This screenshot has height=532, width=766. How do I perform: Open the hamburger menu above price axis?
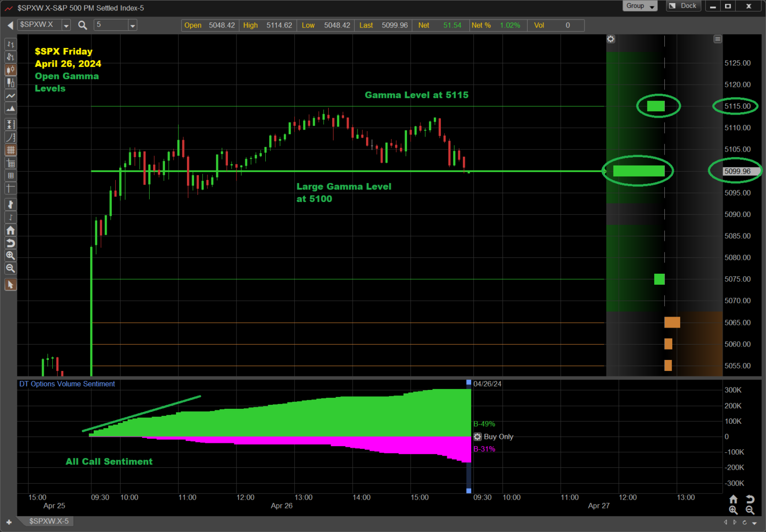[718, 39]
